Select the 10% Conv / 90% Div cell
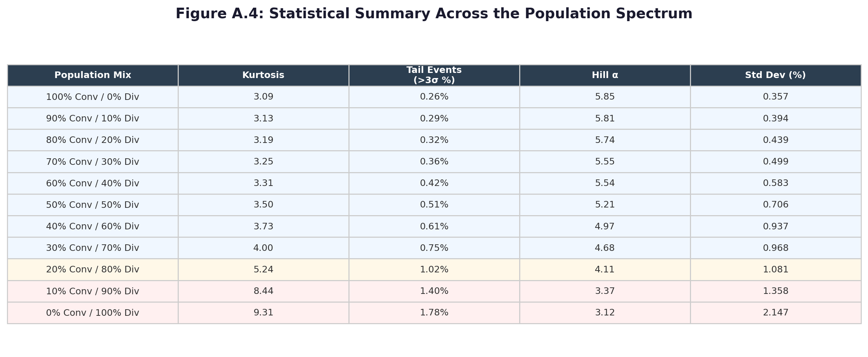This screenshot has width=868, height=357. point(93,291)
